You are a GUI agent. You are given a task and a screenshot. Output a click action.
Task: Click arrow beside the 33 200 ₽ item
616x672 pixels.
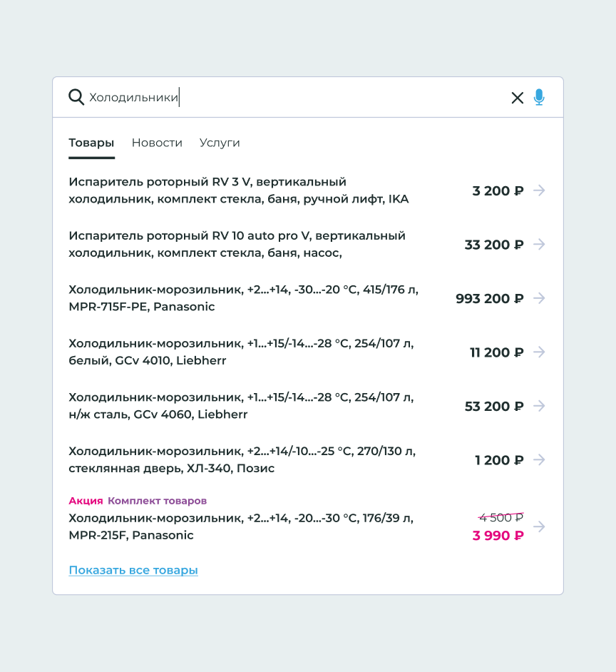539,245
